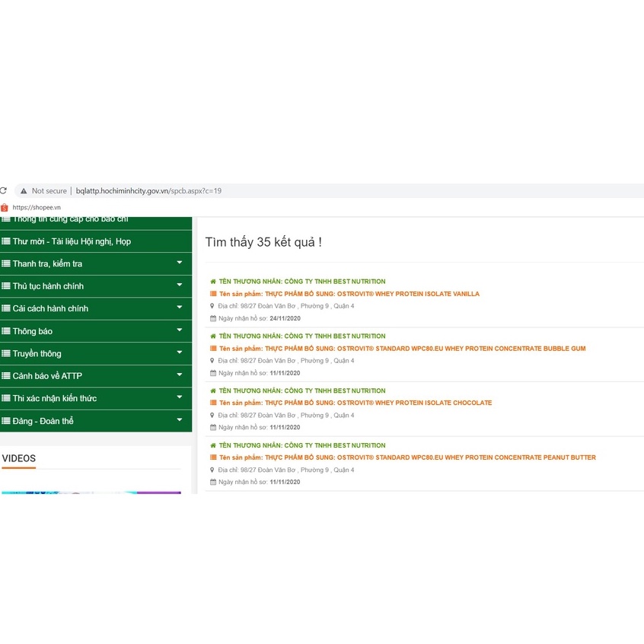
Task: Click list icon beside Thư mời menu
Action: pos(6,241)
